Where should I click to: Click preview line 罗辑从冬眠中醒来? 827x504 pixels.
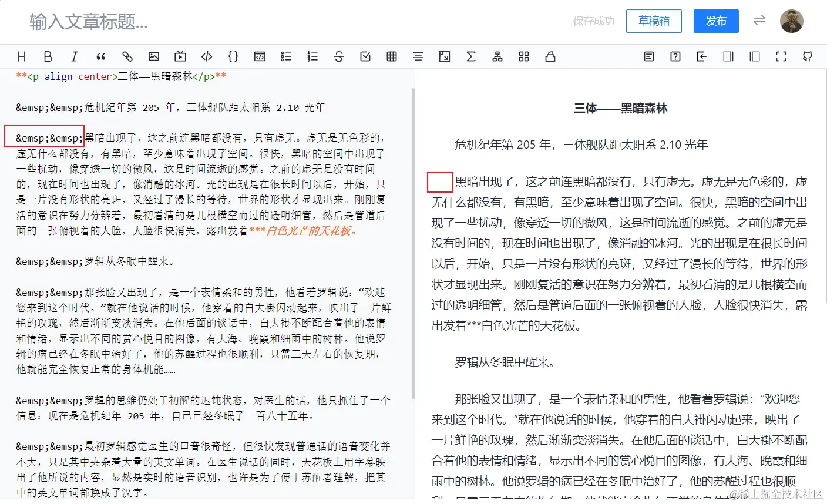point(505,362)
